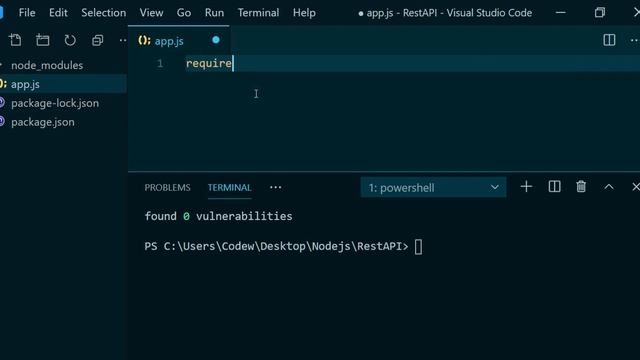The width and height of the screenshot is (640, 360).
Task: Split the terminal pane
Action: [x=554, y=187]
